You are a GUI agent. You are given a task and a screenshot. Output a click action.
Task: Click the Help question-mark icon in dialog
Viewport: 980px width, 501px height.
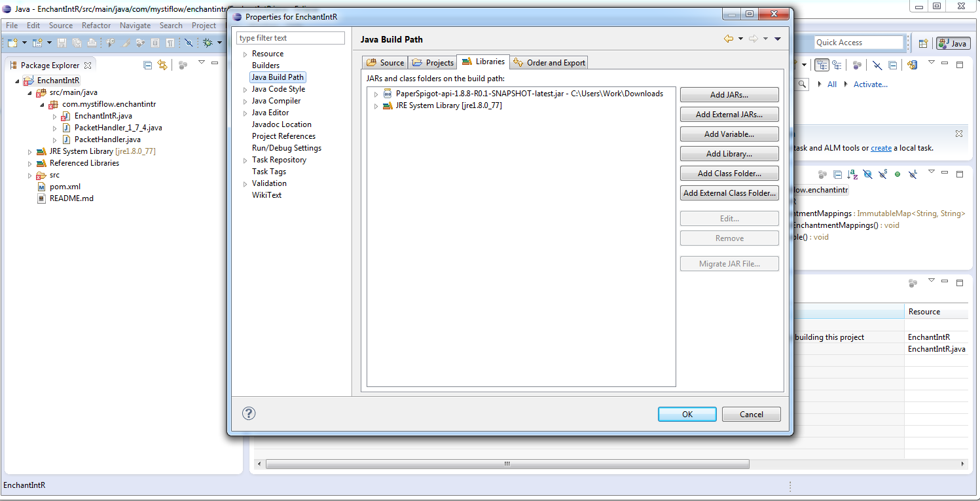pyautogui.click(x=248, y=413)
